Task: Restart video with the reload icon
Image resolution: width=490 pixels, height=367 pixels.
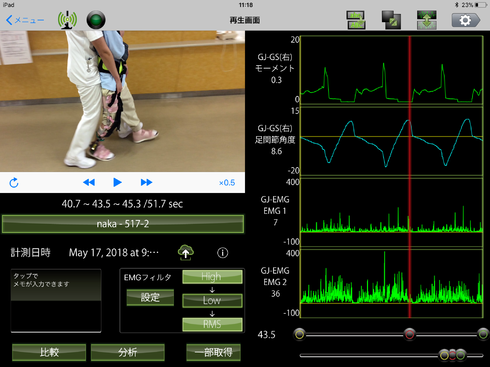Action: [14, 183]
